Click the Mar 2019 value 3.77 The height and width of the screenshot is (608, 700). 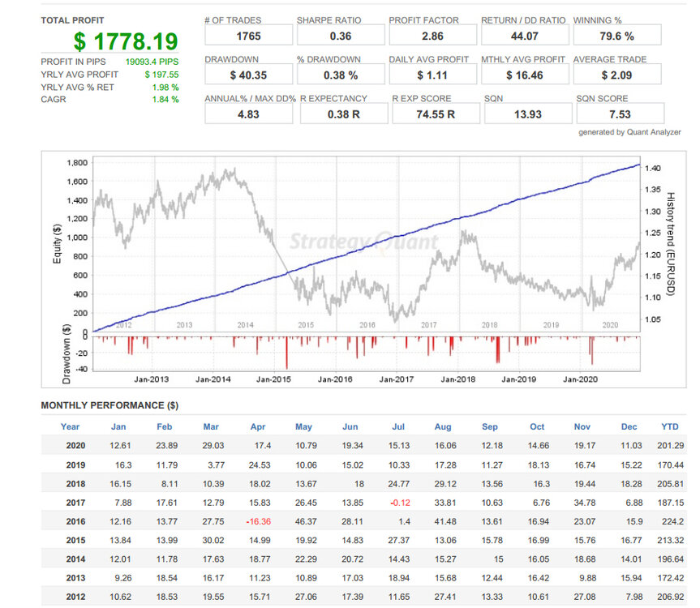pyautogui.click(x=216, y=465)
